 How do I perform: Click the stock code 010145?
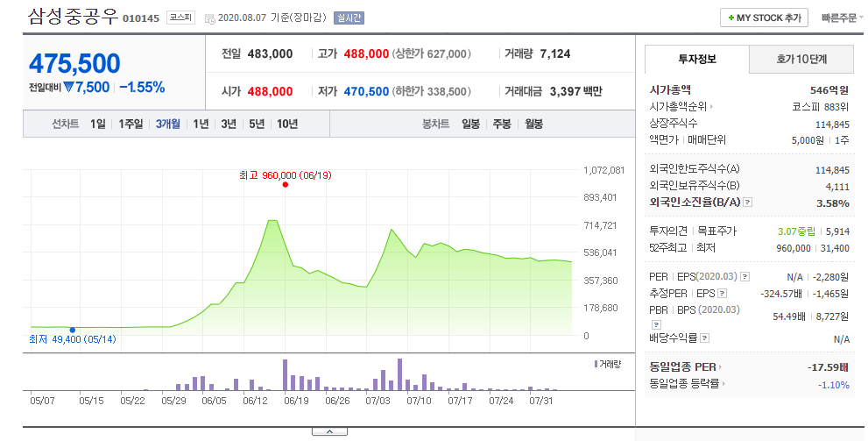(141, 18)
